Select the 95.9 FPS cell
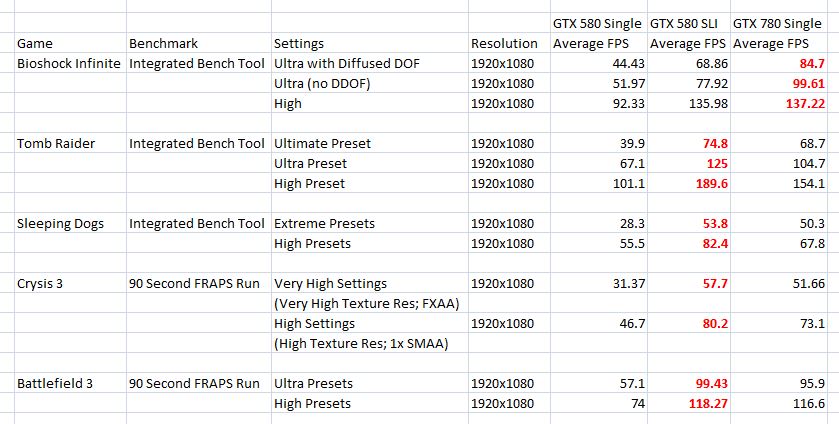Viewport: 839px width, 424px height. point(779,383)
